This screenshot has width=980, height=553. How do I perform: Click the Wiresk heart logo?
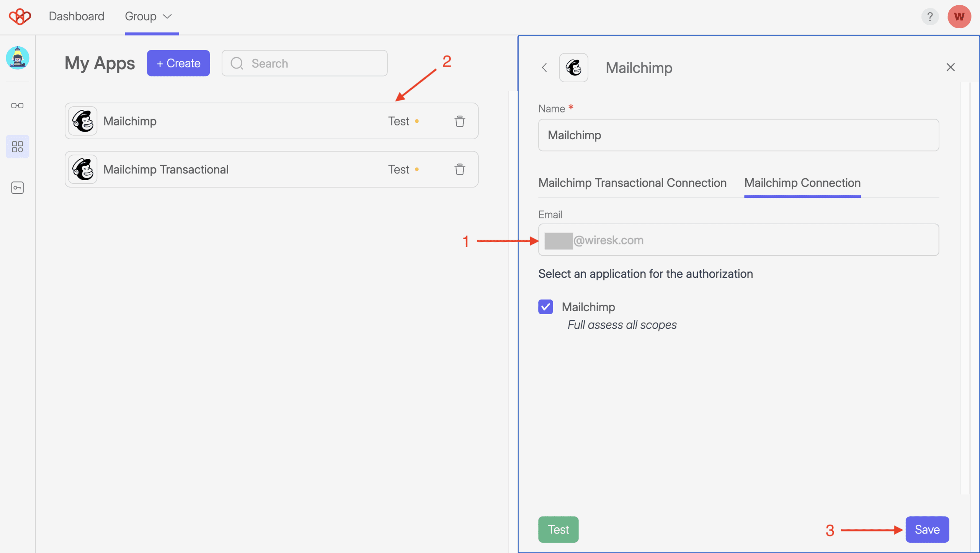point(20,16)
